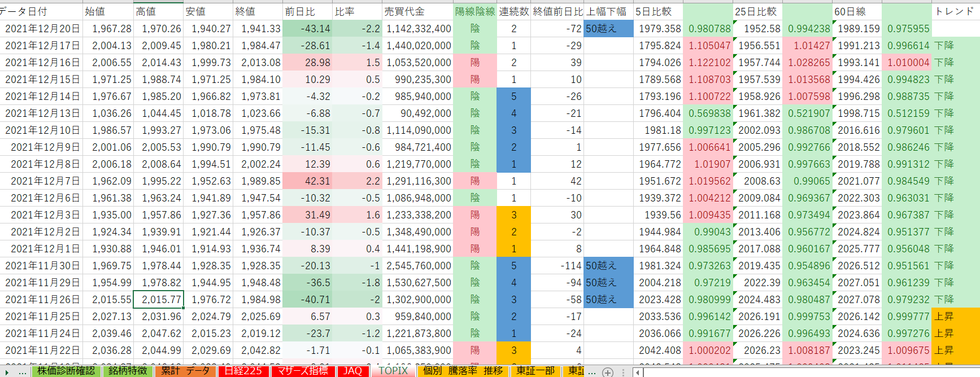
Task: Select the active TOPIX sheet tab
Action: click(x=393, y=371)
